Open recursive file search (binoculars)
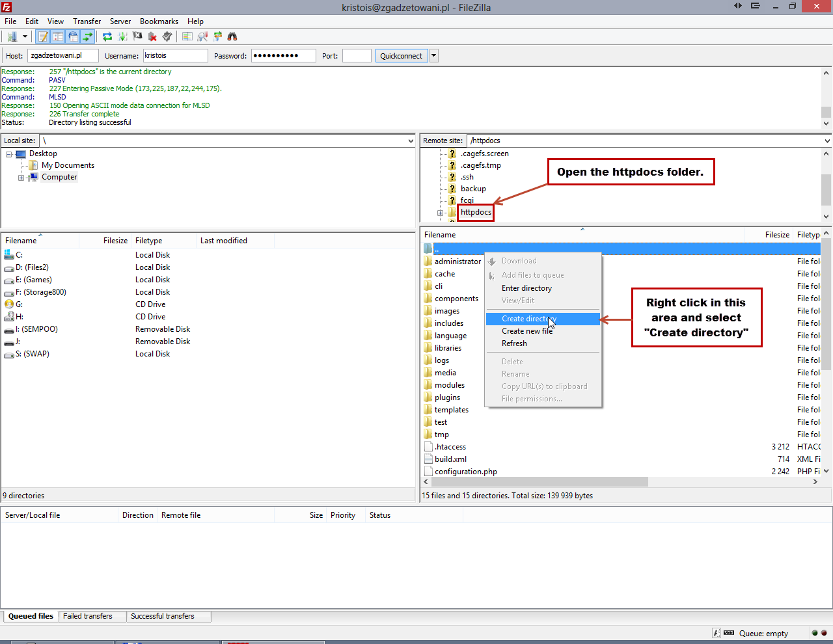The image size is (833, 644). pos(232,37)
